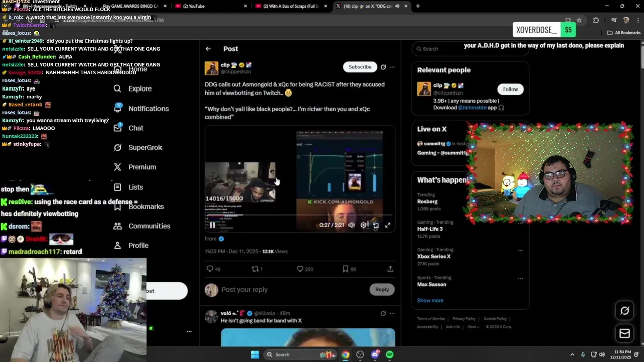Click the Reply button
The height and width of the screenshot is (362, 644).
tap(382, 289)
